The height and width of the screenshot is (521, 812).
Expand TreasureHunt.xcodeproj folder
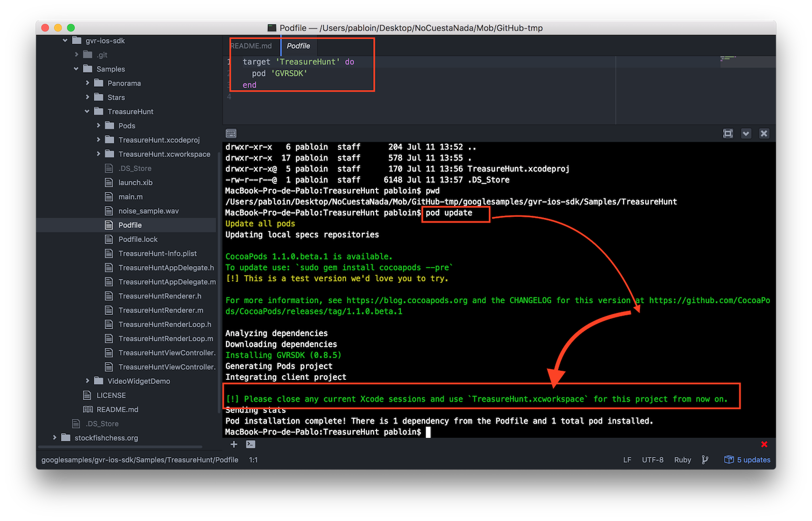[x=98, y=140]
